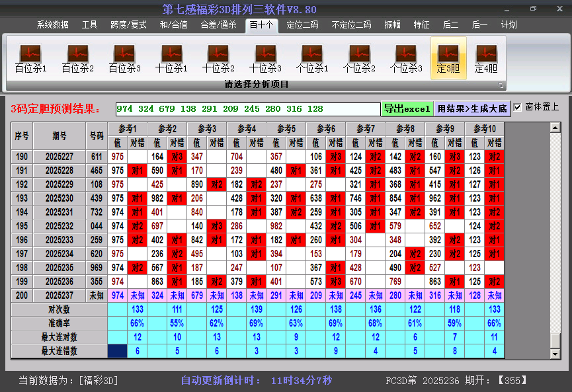Click the 百位杀1 analysis icon
Image resolution: width=572 pixels, height=392 pixels.
(30, 58)
